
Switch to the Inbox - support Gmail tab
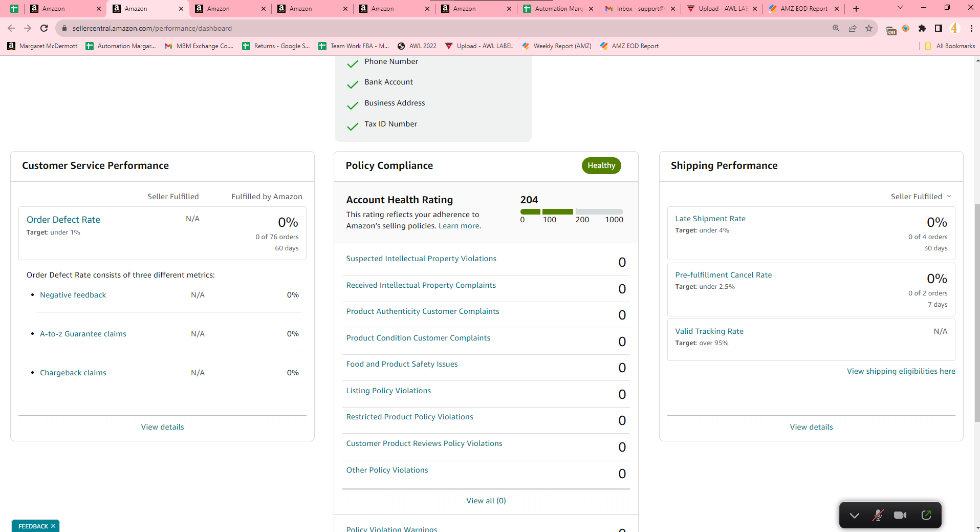[640, 9]
